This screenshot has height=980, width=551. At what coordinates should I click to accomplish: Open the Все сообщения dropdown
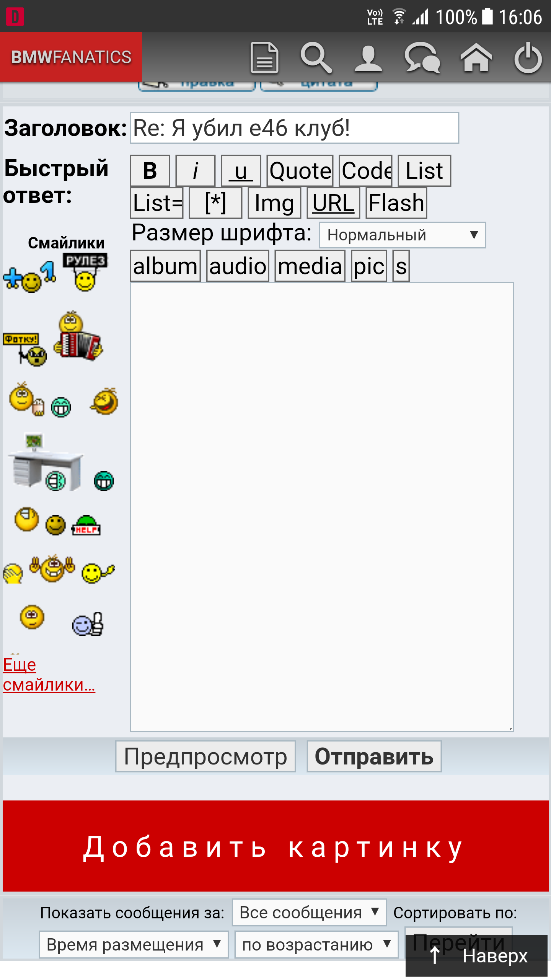(309, 912)
